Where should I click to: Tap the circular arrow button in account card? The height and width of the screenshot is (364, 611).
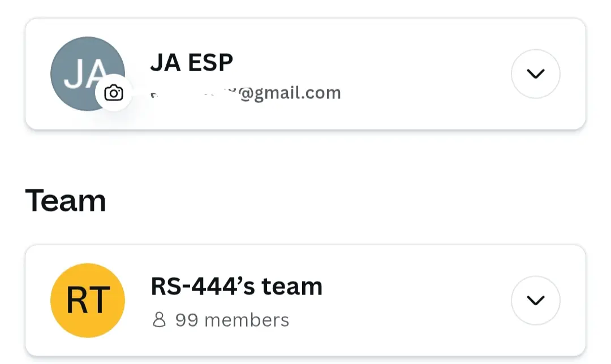(x=535, y=73)
